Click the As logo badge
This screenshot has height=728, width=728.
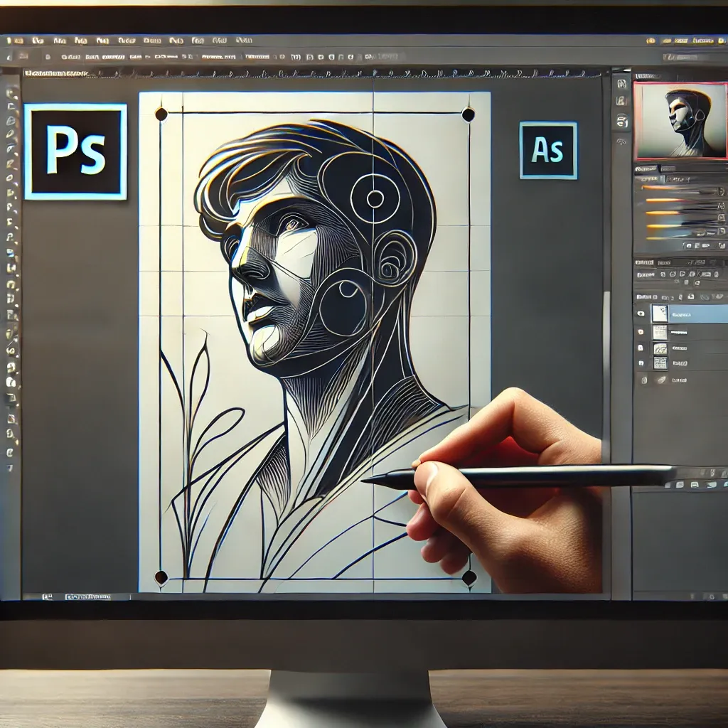pyautogui.click(x=548, y=150)
